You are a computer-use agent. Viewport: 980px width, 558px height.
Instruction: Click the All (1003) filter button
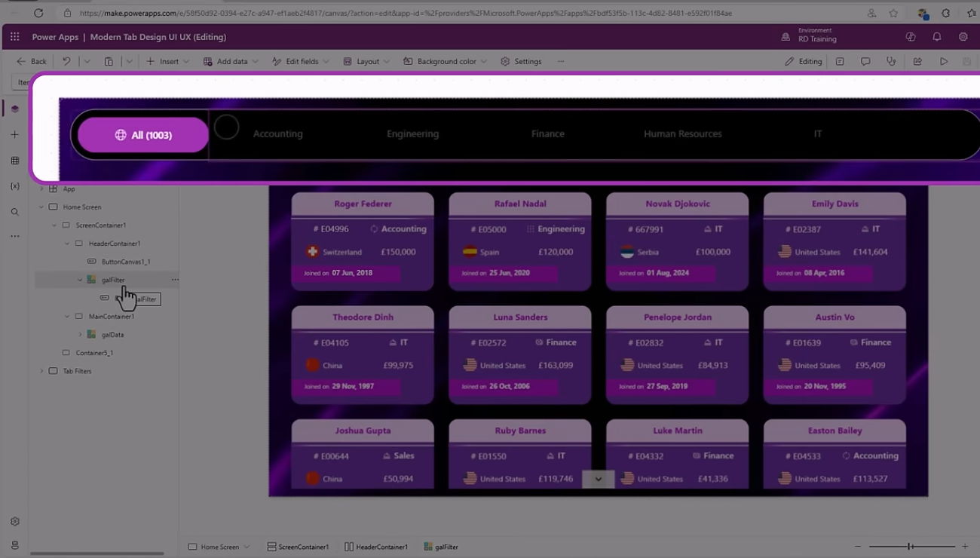click(143, 135)
